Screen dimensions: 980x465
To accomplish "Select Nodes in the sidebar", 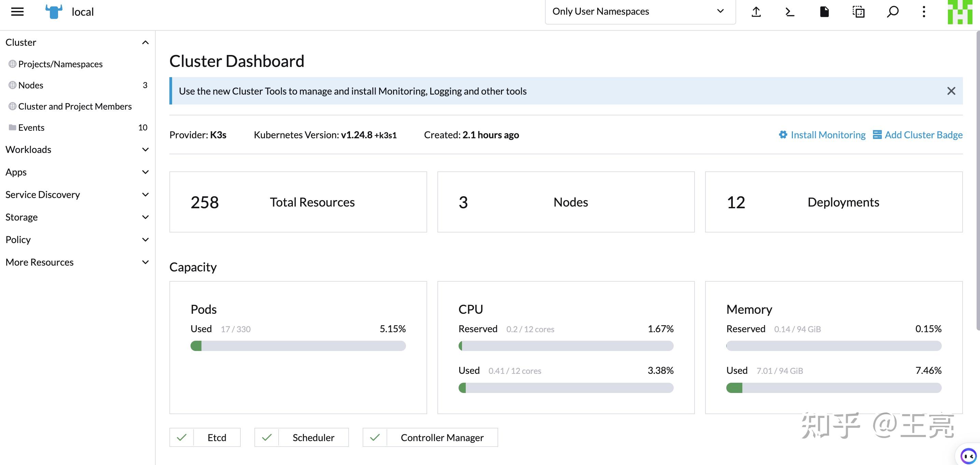I will pos(30,85).
